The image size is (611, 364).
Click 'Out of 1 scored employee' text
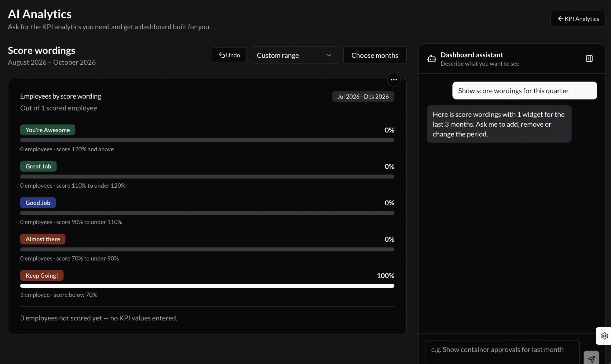[x=59, y=108]
